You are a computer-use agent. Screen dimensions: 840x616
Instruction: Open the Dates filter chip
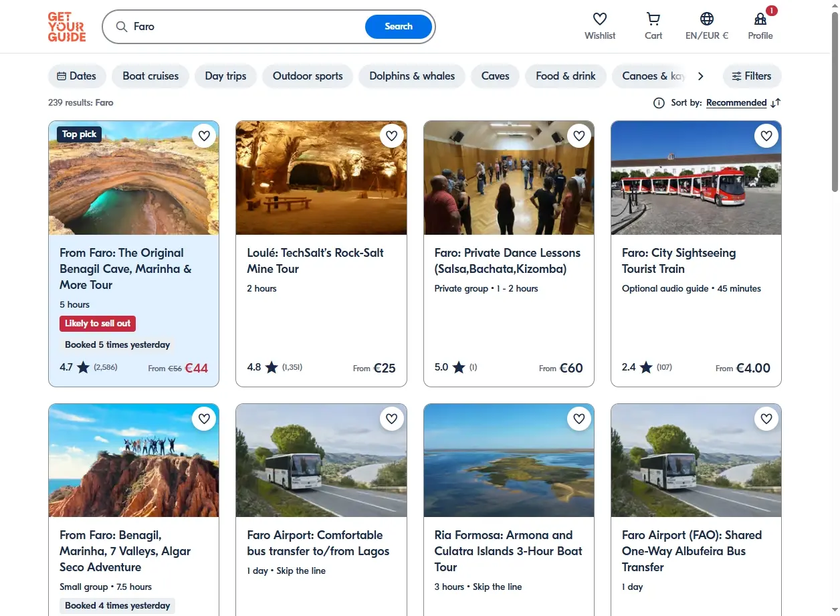(x=77, y=76)
